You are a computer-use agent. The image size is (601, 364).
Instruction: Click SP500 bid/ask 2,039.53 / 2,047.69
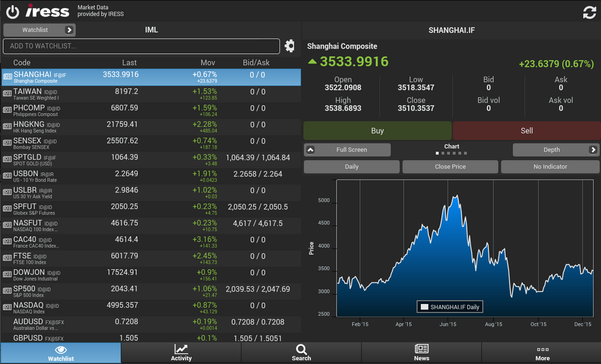click(x=258, y=289)
